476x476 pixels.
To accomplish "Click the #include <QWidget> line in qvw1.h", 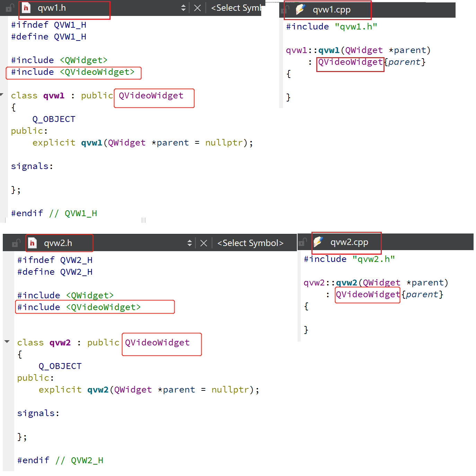I will click(x=59, y=60).
